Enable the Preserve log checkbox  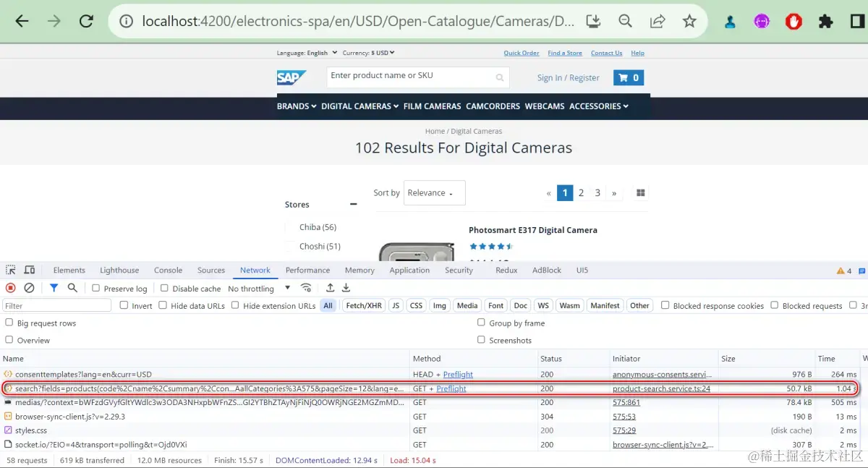pyautogui.click(x=95, y=288)
